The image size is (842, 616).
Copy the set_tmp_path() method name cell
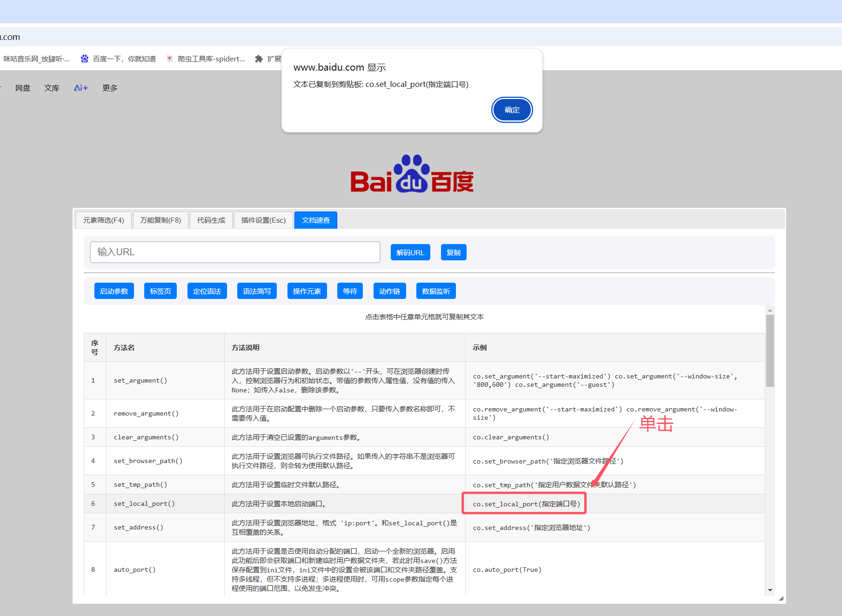[x=165, y=484]
